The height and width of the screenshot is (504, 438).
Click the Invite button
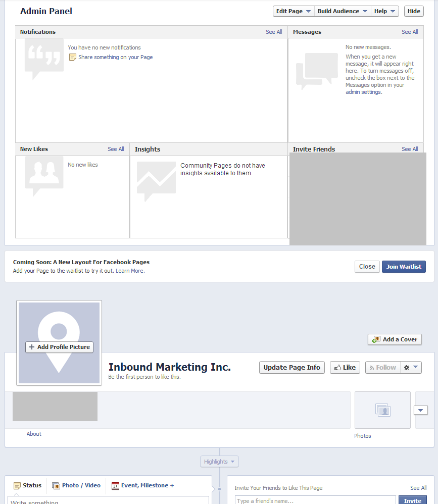click(413, 500)
